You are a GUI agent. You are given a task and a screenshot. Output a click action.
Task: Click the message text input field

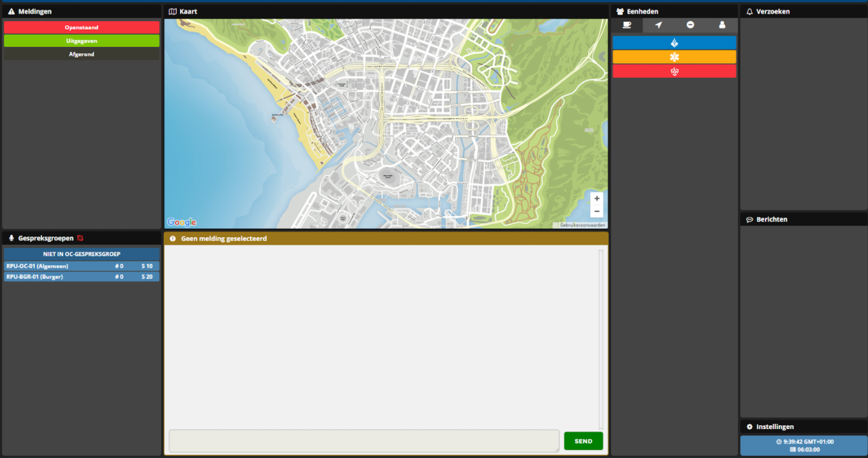point(364,441)
